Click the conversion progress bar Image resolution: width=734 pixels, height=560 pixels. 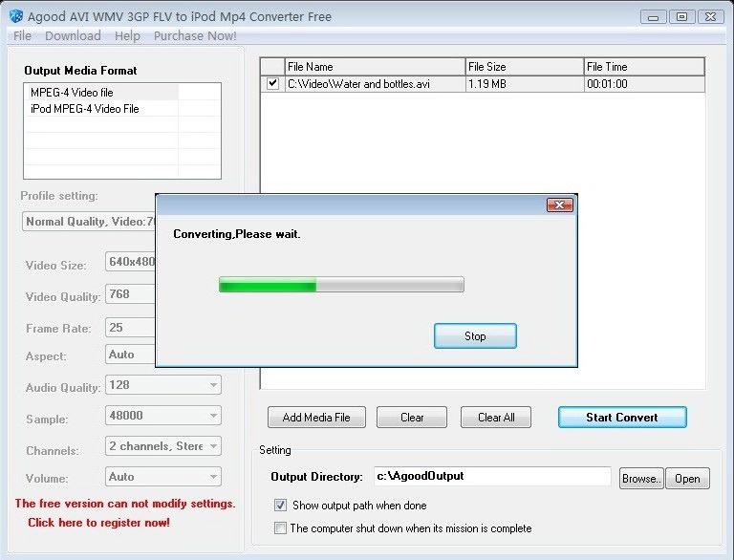tap(342, 285)
